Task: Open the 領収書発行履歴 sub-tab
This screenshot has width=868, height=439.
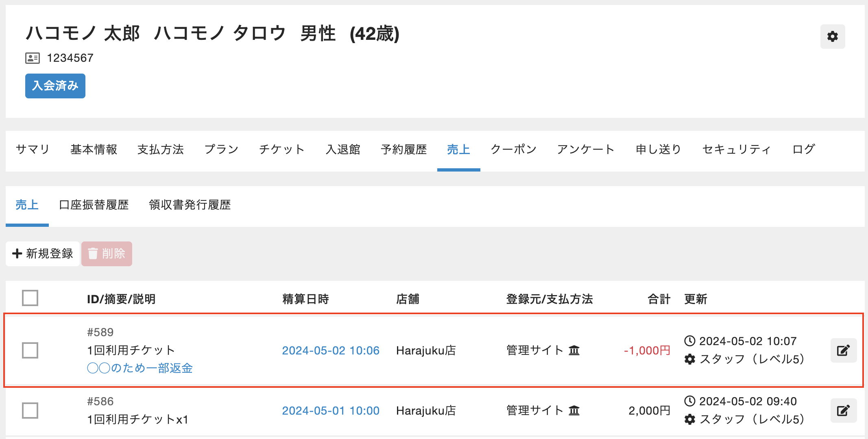Action: click(x=190, y=205)
